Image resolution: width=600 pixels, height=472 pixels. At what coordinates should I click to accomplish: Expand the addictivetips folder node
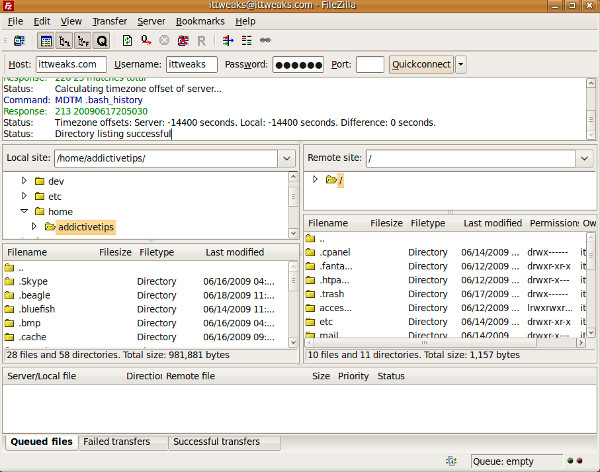pyautogui.click(x=34, y=226)
